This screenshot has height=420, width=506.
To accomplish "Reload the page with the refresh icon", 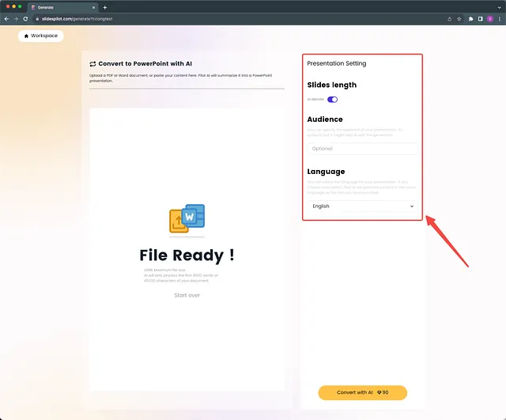I will (25, 19).
